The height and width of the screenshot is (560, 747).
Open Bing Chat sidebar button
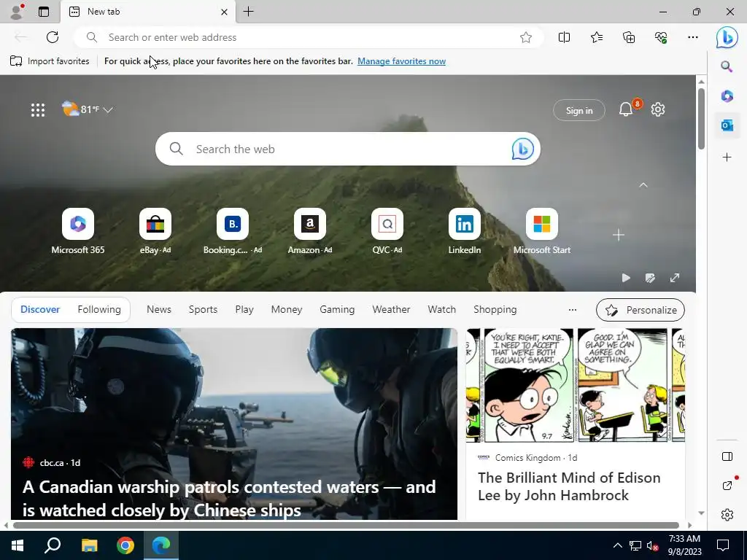(x=727, y=37)
